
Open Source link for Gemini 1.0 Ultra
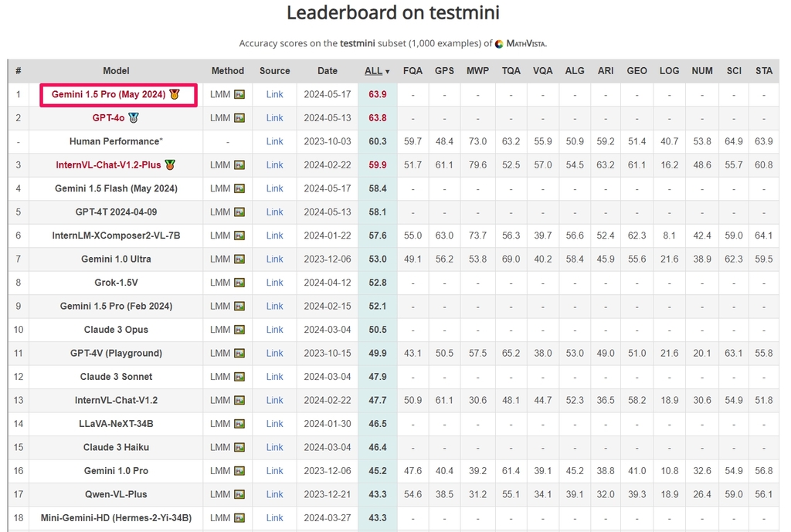[274, 259]
